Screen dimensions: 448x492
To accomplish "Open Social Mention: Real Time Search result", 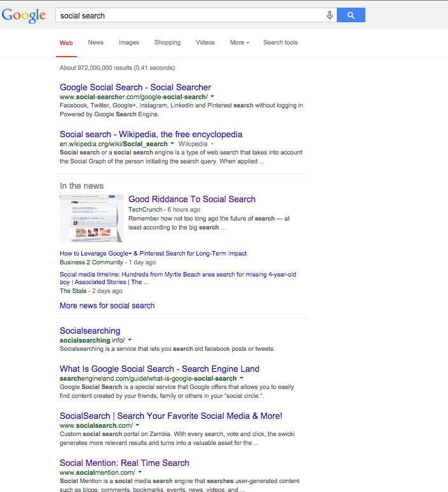I will pyautogui.click(x=125, y=463).
